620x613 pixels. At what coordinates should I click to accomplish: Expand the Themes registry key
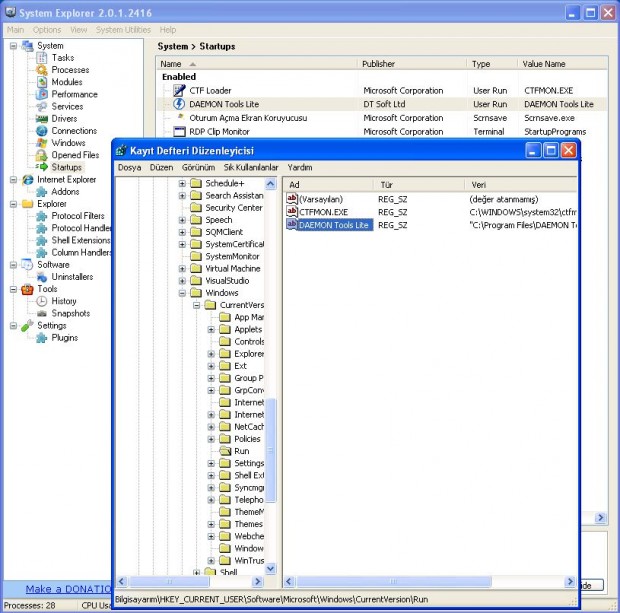coord(211,524)
